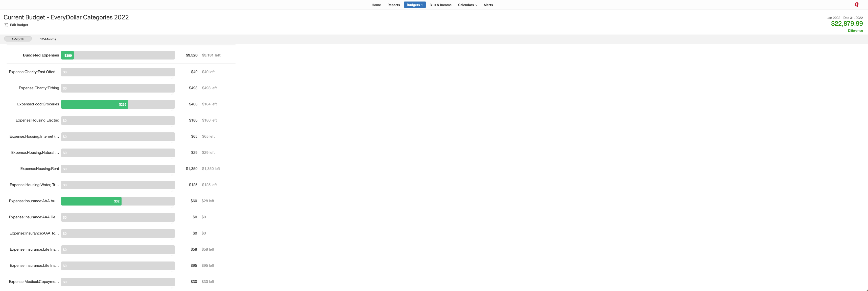
Task: Click the mini graph icon below the Medical:Copayments bar
Action: [173, 287]
